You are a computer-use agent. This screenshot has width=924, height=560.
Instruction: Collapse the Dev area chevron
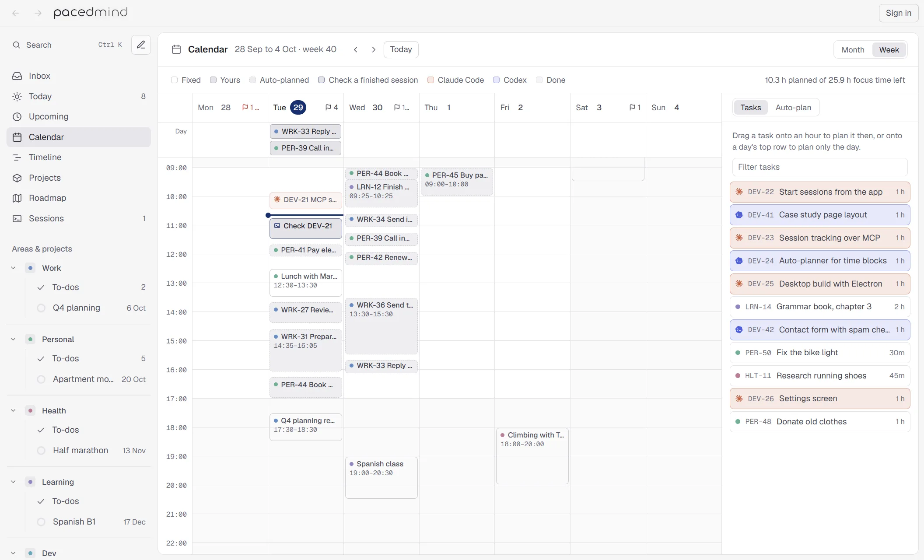[13, 553]
